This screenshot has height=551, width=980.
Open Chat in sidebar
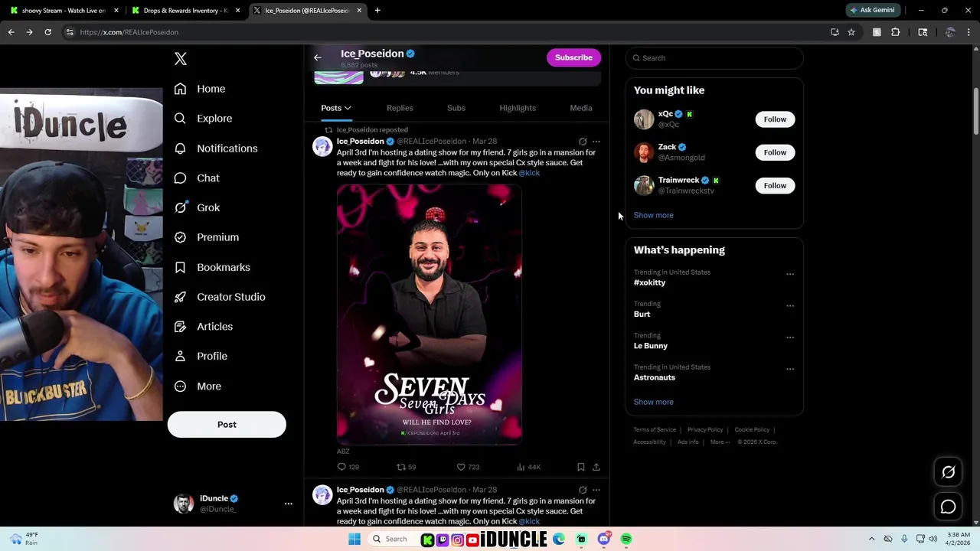coord(197,178)
